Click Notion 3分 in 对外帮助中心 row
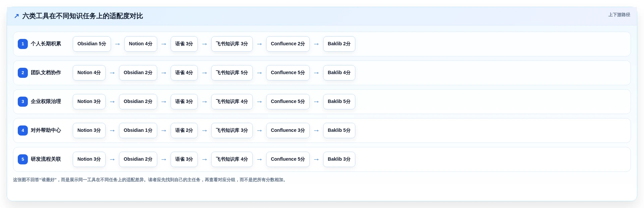The width and height of the screenshot is (644, 208). [89, 131]
